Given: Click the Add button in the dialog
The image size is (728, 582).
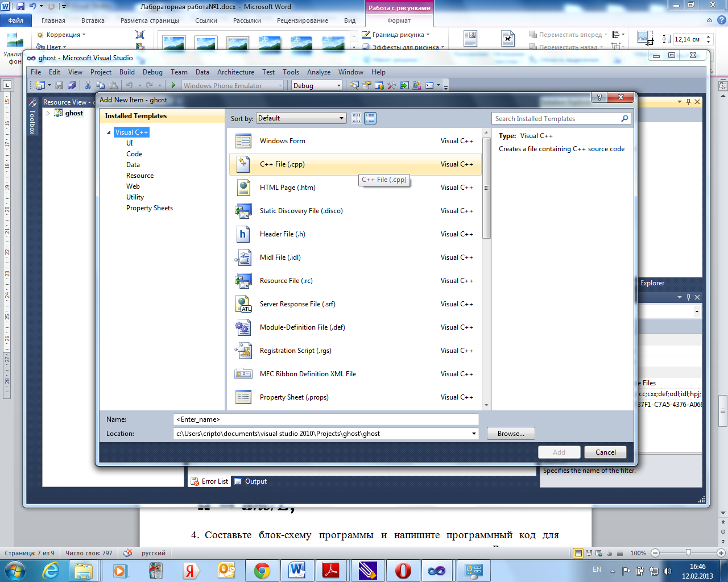Looking at the screenshot, I should [x=559, y=452].
